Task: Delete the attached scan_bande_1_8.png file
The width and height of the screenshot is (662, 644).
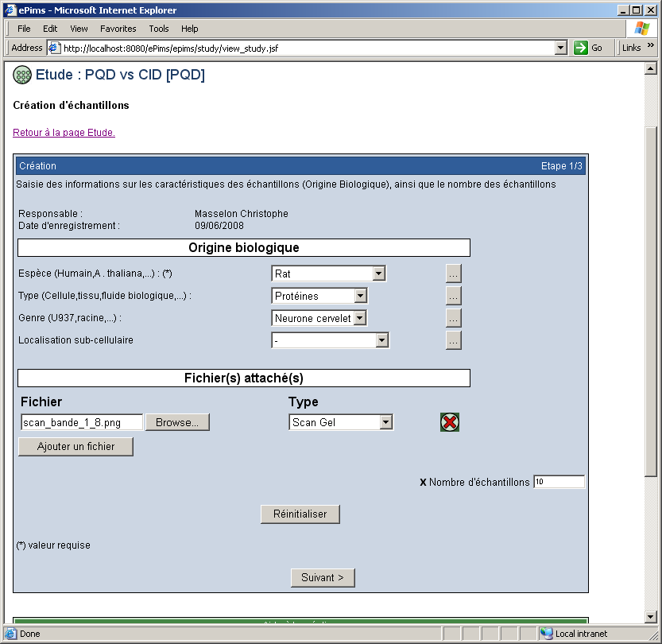Action: click(449, 422)
